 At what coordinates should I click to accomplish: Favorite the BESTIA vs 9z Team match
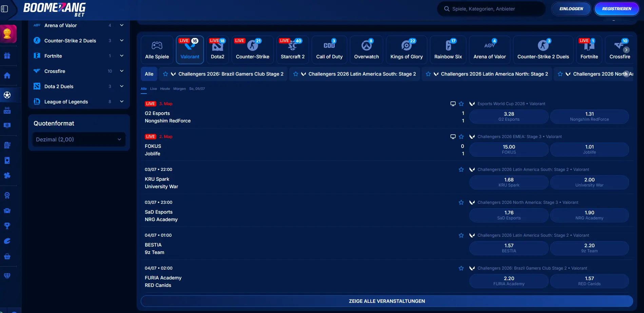coord(461,235)
